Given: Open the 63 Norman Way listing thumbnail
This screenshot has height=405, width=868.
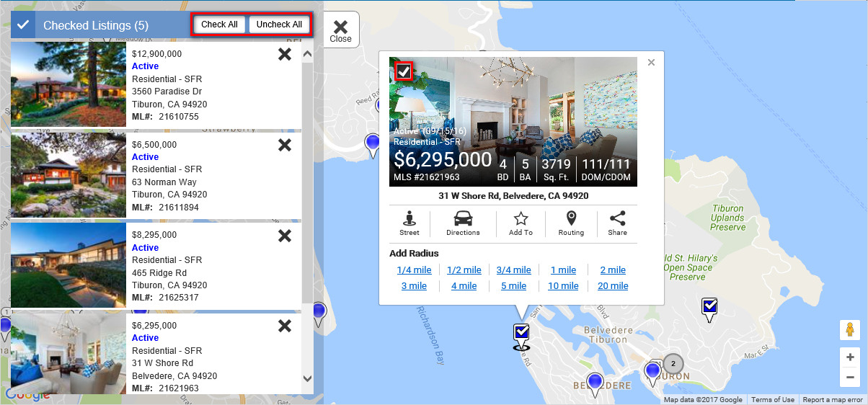Looking at the screenshot, I should (68, 175).
